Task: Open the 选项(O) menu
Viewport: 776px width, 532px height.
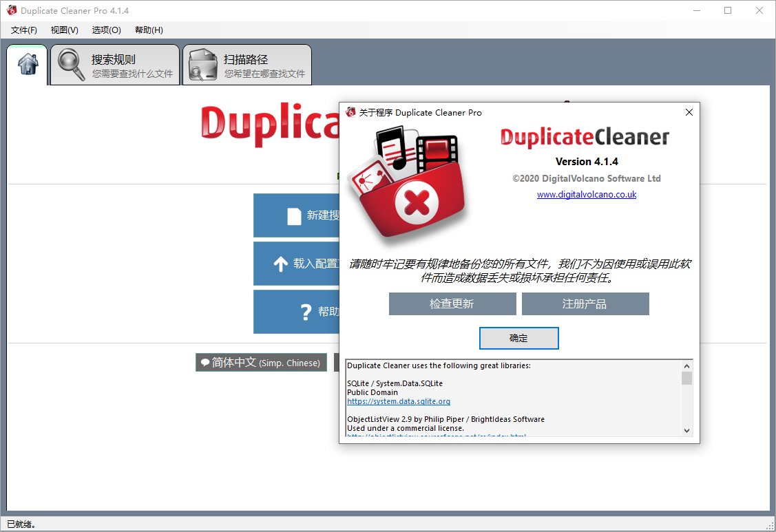Action: pyautogui.click(x=105, y=30)
